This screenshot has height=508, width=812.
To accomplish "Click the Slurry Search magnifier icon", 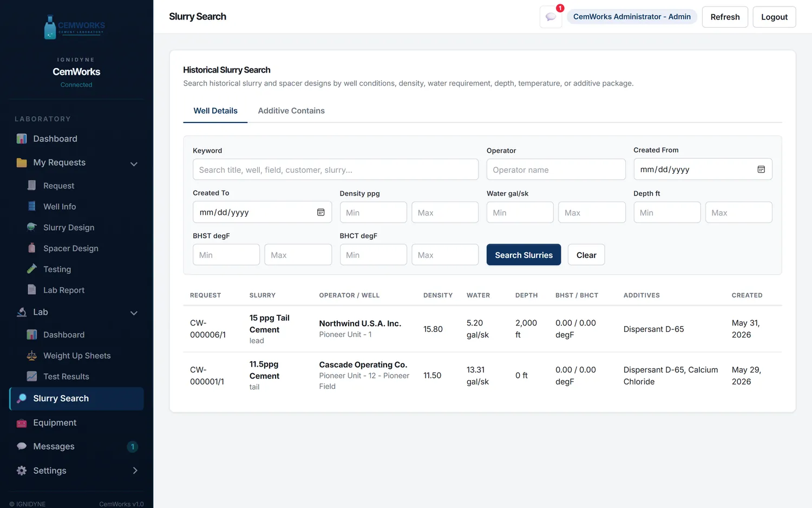I will tap(22, 399).
